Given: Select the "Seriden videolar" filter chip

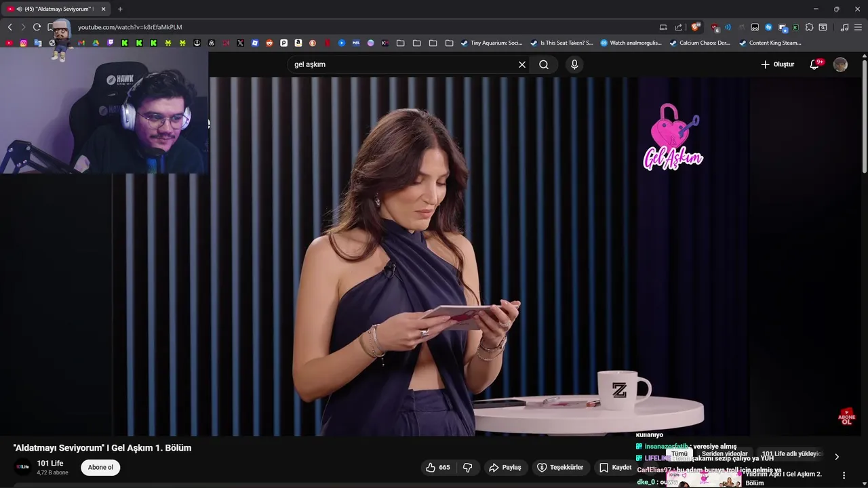Looking at the screenshot, I should click(724, 453).
